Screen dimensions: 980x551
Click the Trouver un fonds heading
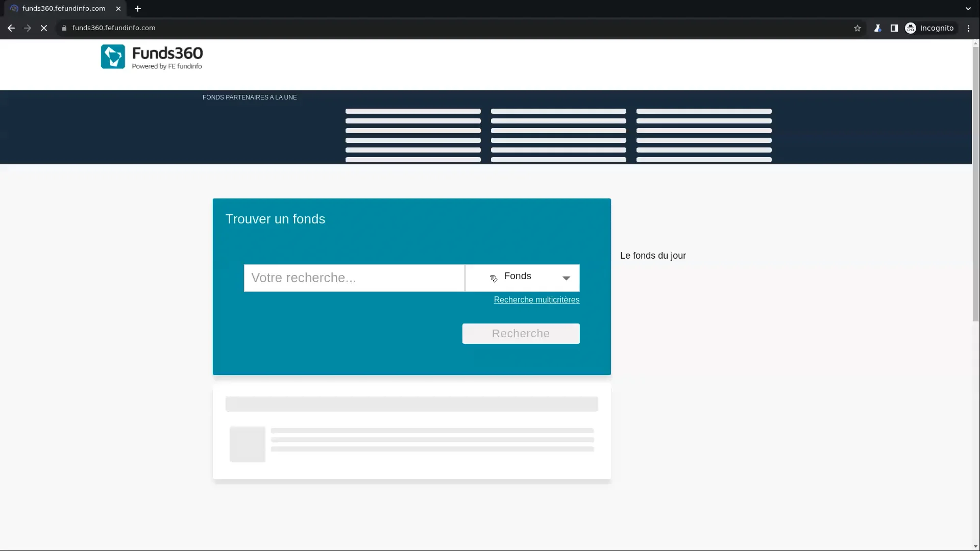275,219
